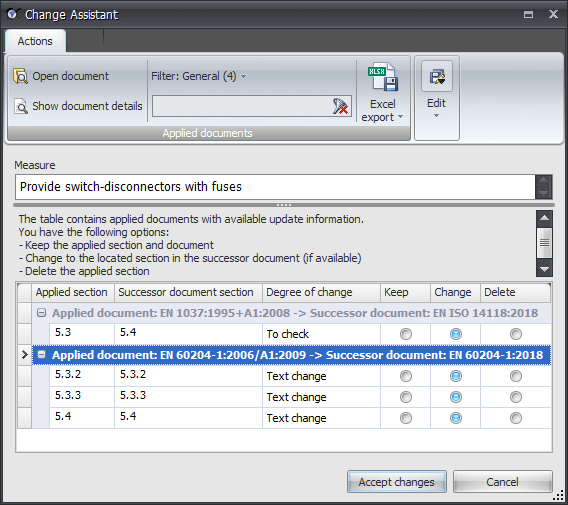The image size is (568, 505).
Task: Select Delete for section 5.3.2
Action: click(x=516, y=376)
